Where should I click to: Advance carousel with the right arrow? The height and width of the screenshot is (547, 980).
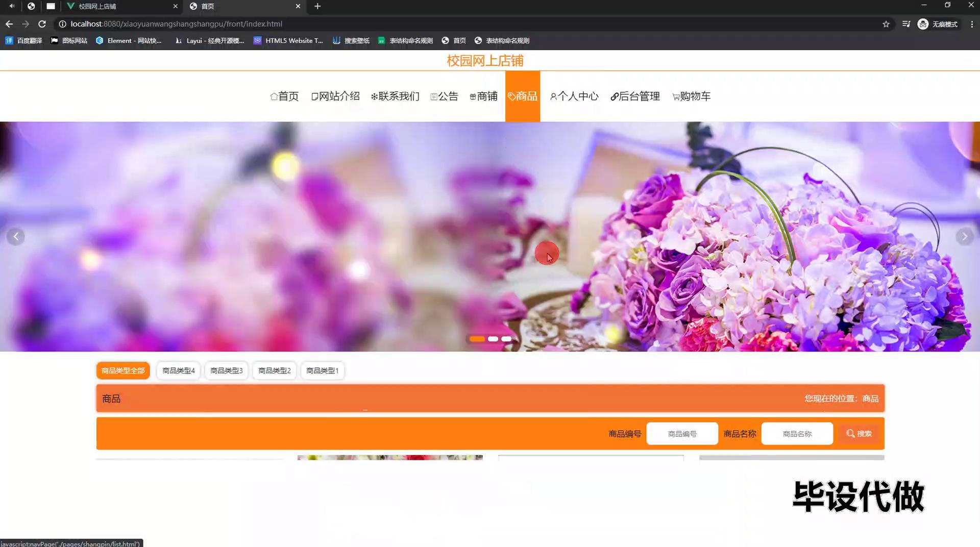point(964,237)
